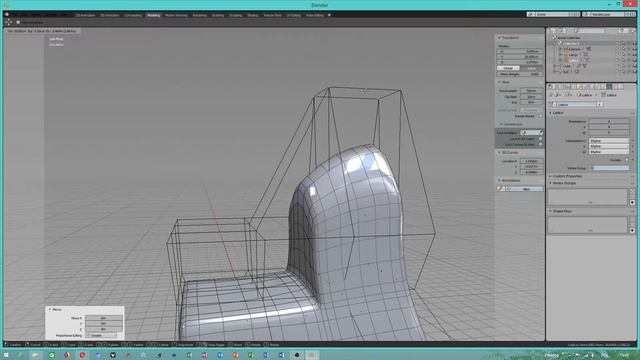Open the PowerPoint icon in taskbar
Screen dimensions: 640x360
tap(235, 355)
